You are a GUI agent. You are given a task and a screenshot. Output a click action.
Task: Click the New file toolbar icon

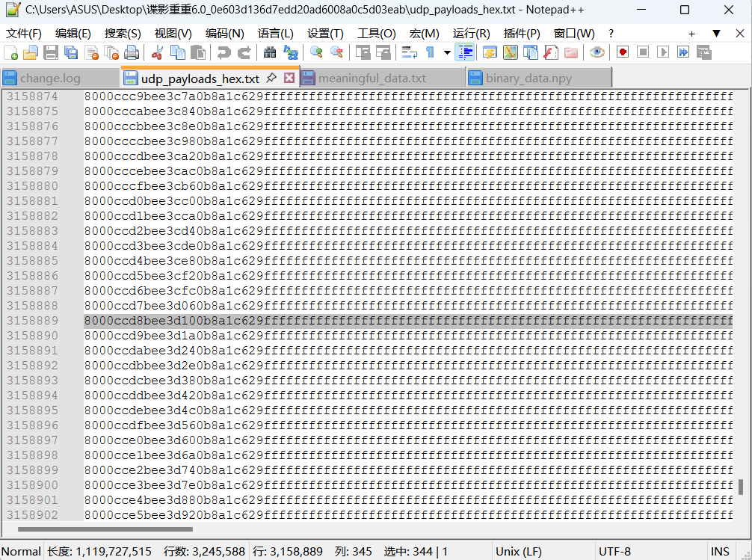(x=11, y=52)
